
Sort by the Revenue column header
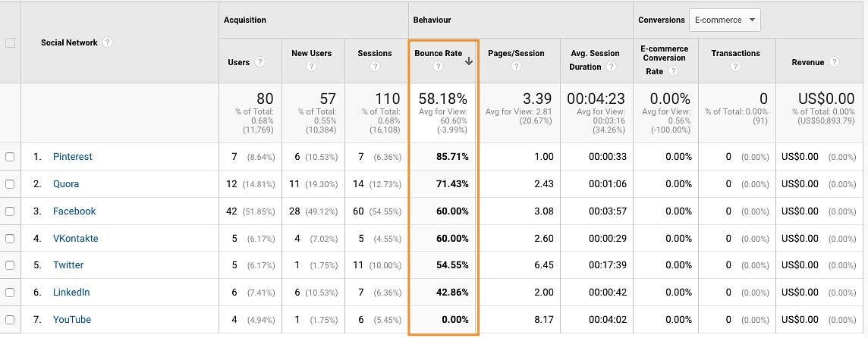(807, 62)
